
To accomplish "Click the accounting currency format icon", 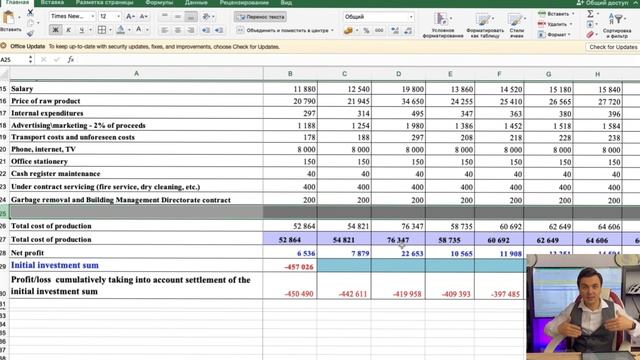I will click(348, 31).
